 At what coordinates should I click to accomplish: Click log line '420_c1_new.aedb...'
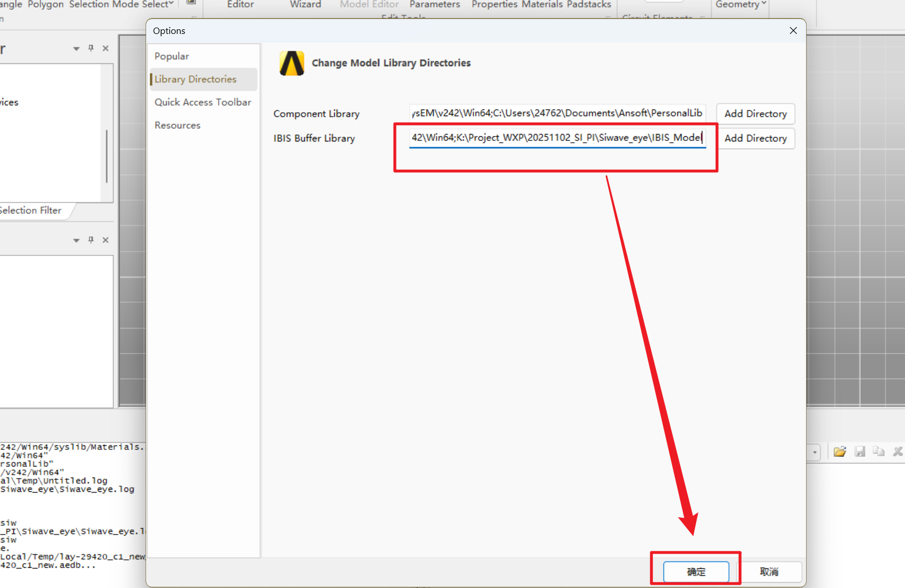click(x=48, y=566)
